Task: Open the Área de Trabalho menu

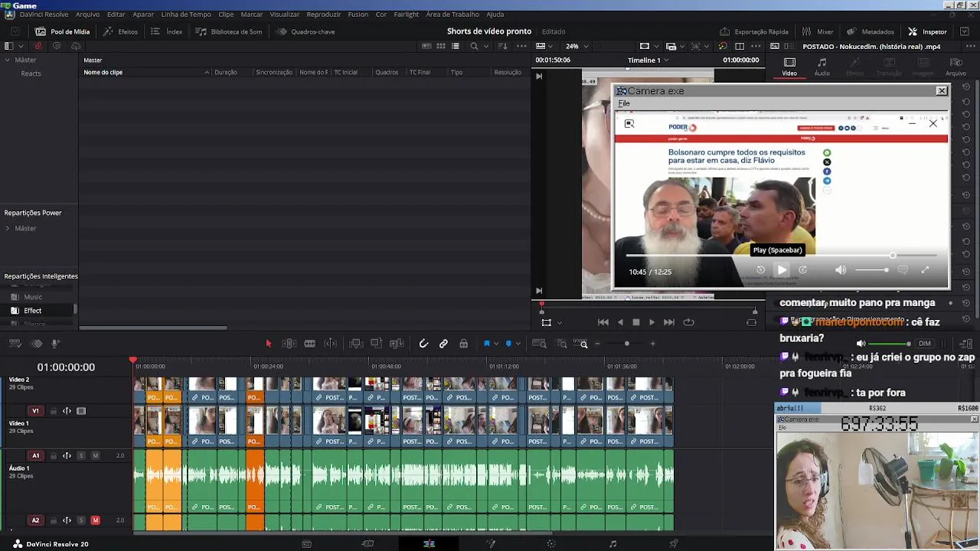Action: click(452, 14)
